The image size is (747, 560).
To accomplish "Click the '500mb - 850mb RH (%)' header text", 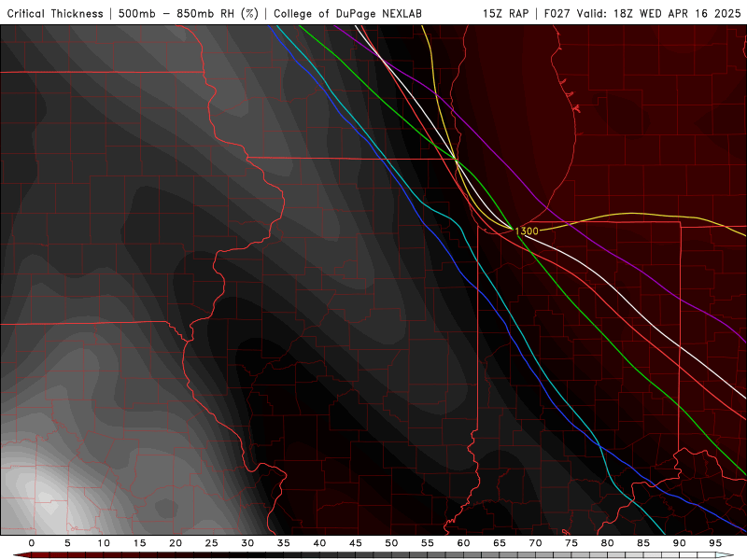I will point(189,14).
